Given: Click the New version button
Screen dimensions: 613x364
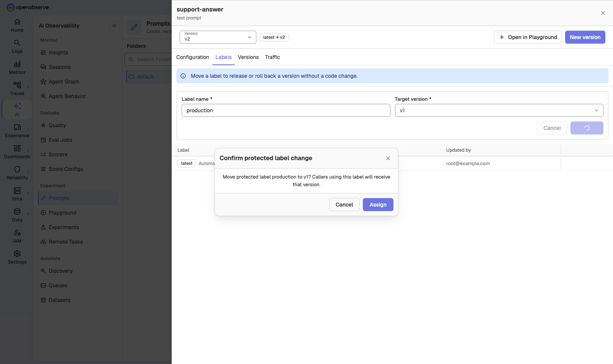Looking at the screenshot, I should pyautogui.click(x=585, y=37).
